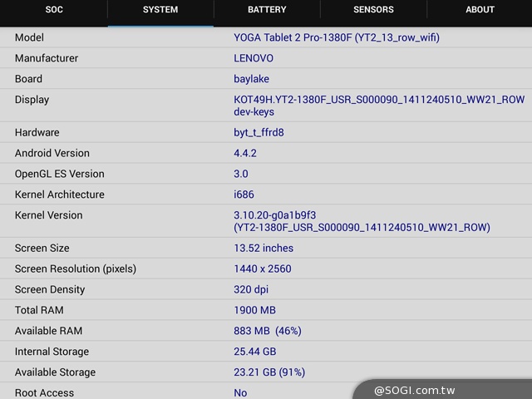This screenshot has width=532, height=399.
Task: Switch to the SOC tab
Action: point(54,10)
